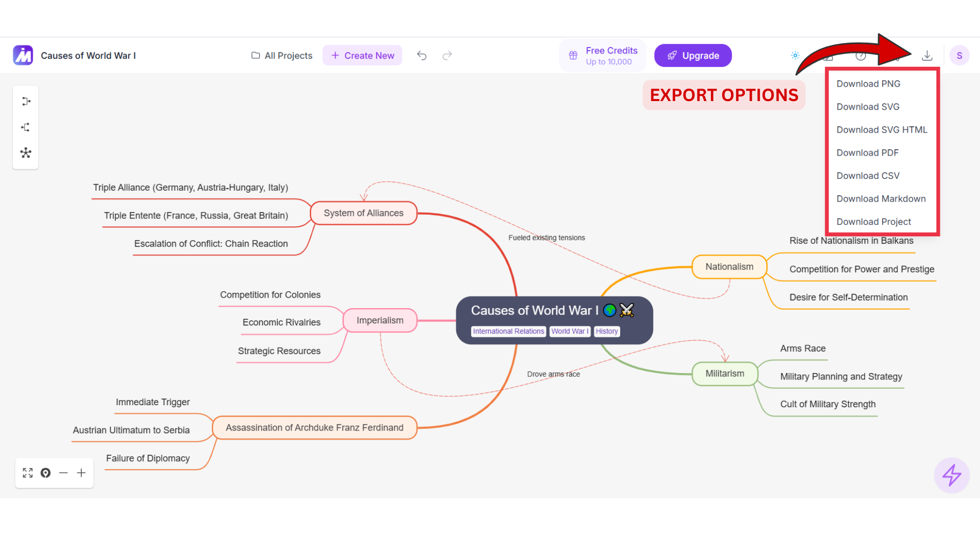Zoom in using the plus button
The width and height of the screenshot is (980, 535).
[x=81, y=473]
